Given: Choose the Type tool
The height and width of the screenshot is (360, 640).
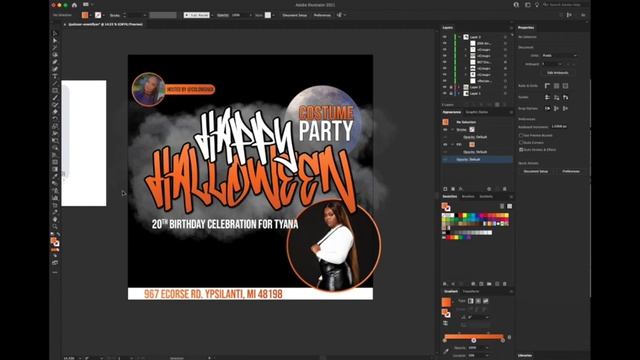Looking at the screenshot, I should coord(55,76).
